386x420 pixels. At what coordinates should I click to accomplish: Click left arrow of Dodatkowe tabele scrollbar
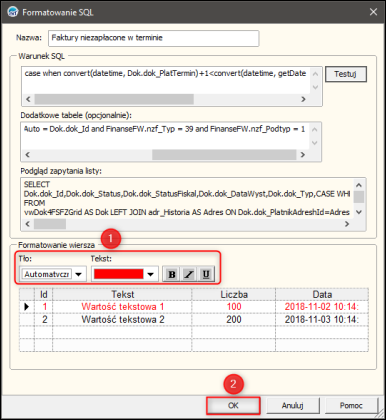pos(28,154)
